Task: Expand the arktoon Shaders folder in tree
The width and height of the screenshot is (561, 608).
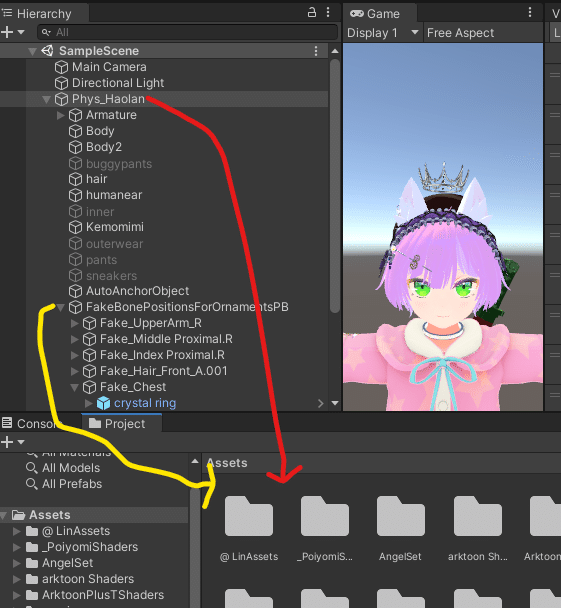Action: pos(17,579)
